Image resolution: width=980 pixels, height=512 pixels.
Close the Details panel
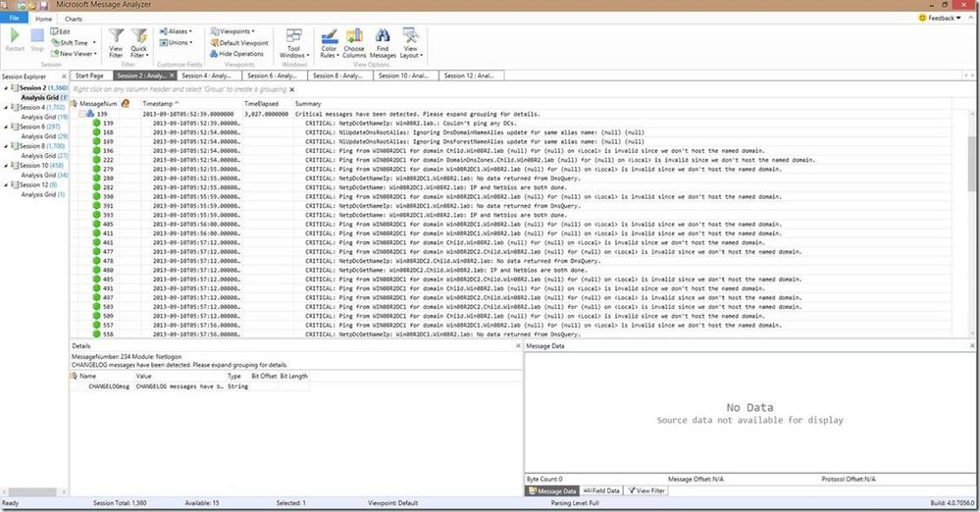[x=518, y=345]
